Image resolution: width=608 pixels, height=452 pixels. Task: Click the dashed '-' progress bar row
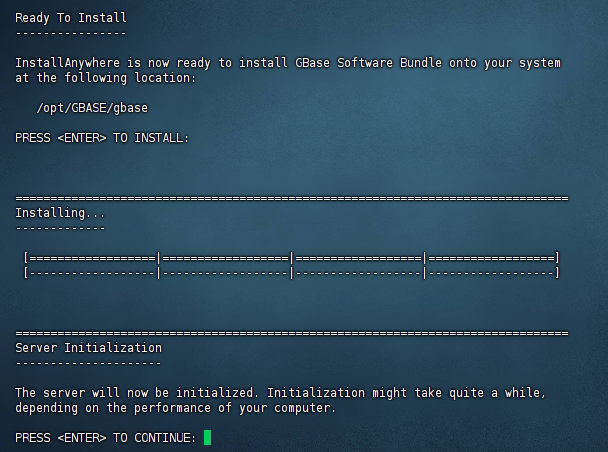[292, 273]
